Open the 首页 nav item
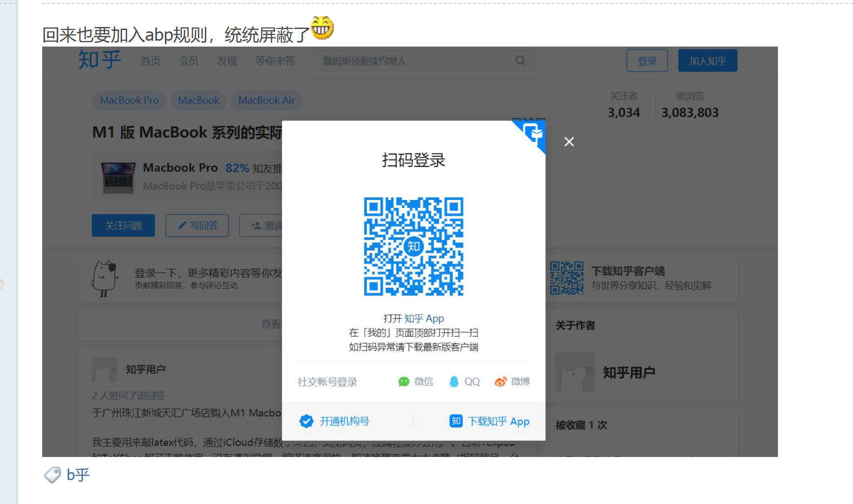Image resolution: width=853 pixels, height=504 pixels. pos(151,61)
